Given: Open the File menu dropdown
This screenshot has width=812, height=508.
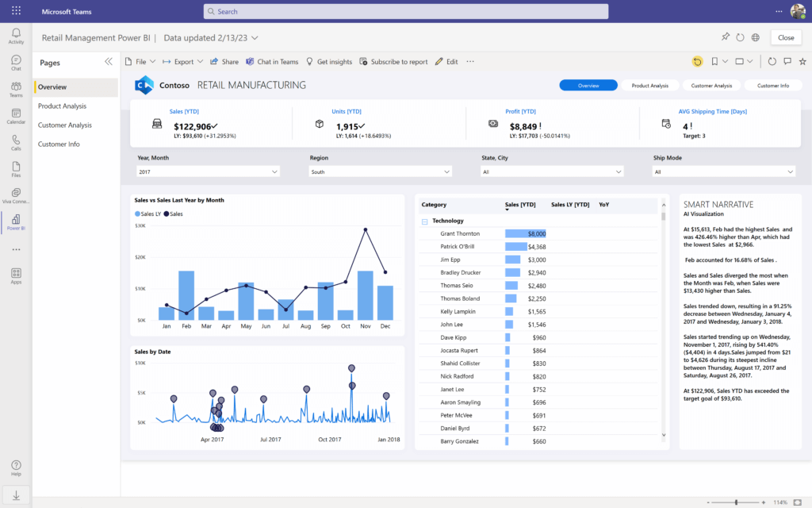Looking at the screenshot, I should click(140, 62).
